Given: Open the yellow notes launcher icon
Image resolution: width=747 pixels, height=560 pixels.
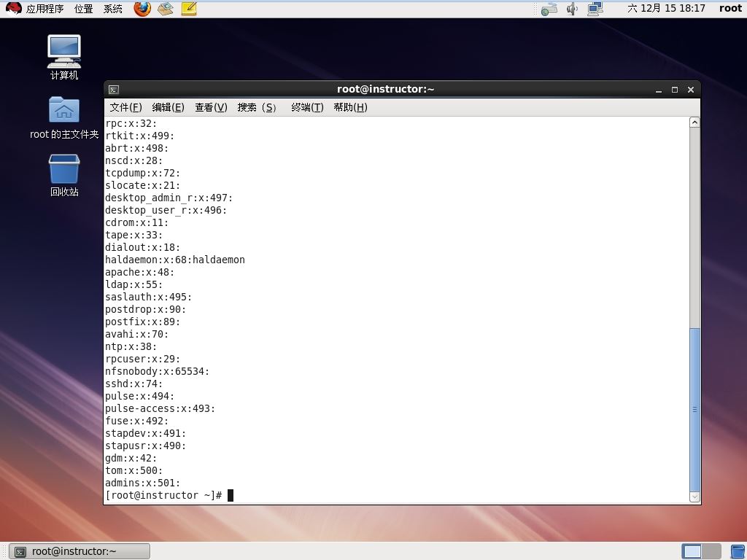Looking at the screenshot, I should 189,9.
